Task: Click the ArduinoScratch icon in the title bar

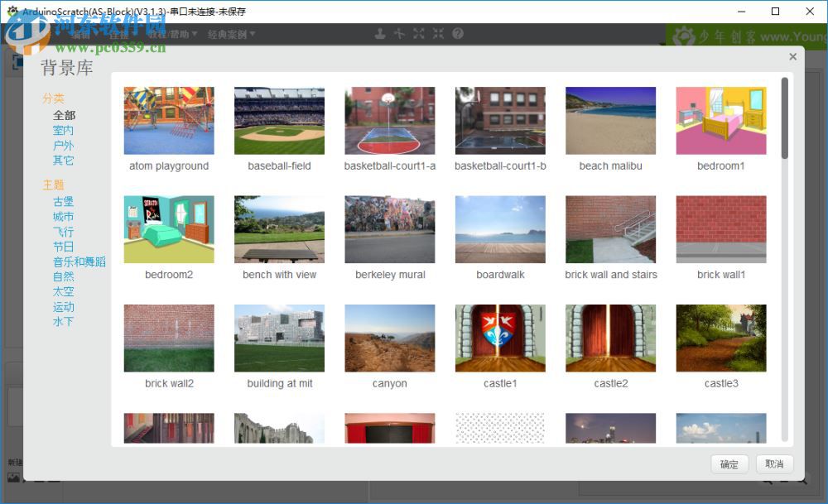Action: click(12, 12)
